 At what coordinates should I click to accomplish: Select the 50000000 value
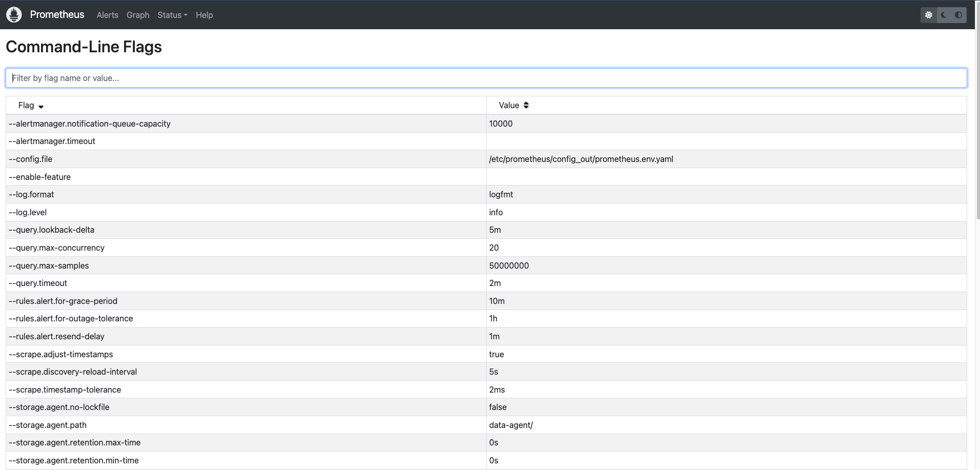tap(509, 265)
